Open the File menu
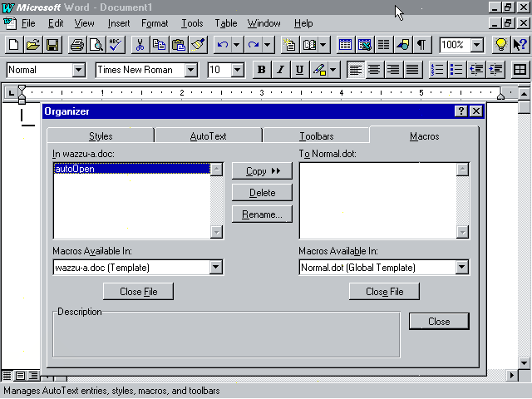 click(x=28, y=23)
